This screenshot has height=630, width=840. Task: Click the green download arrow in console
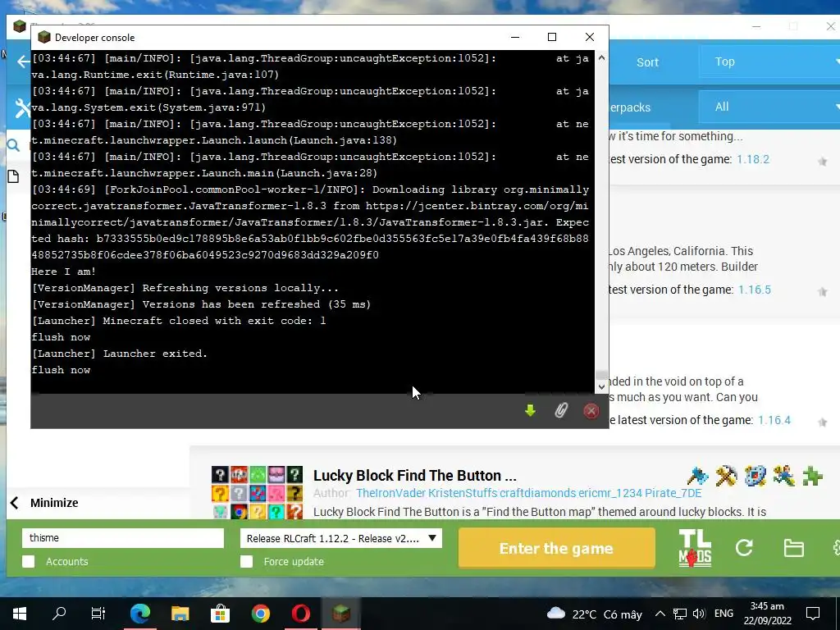click(530, 411)
